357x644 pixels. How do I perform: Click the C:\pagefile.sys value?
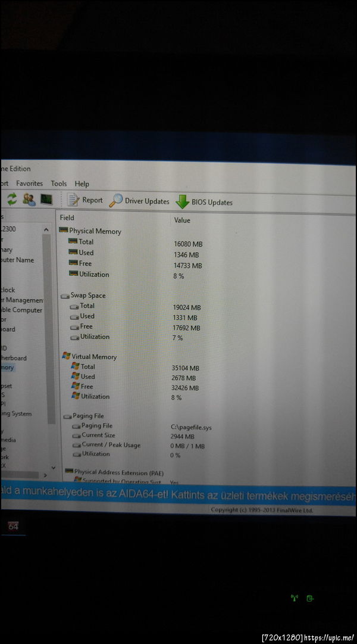tap(191, 428)
